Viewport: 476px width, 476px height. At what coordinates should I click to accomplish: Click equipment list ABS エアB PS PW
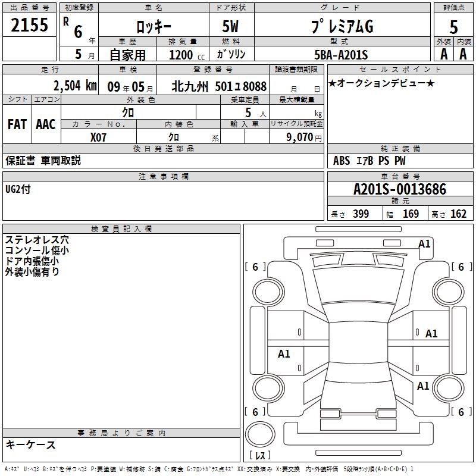369,161
